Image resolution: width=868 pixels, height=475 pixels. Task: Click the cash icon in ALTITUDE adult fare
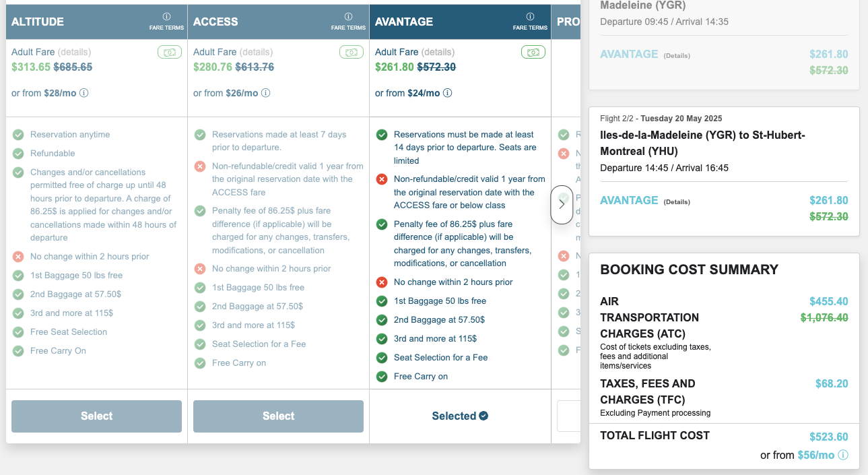[x=169, y=52]
